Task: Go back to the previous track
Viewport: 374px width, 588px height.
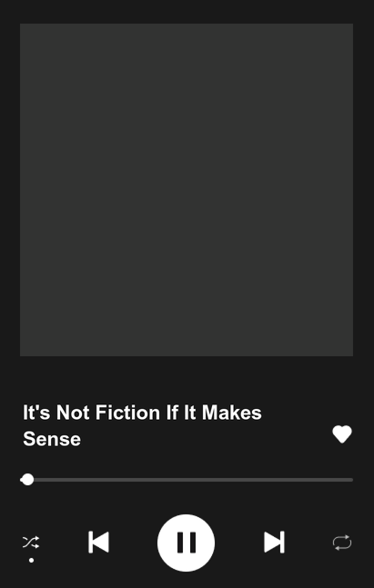Action: coord(98,542)
